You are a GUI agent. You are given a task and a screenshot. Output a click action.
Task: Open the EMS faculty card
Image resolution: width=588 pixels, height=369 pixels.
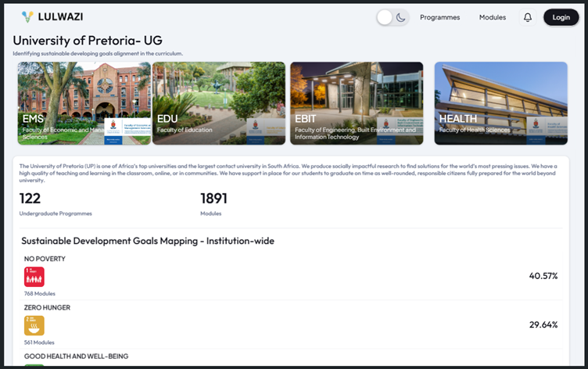(84, 103)
